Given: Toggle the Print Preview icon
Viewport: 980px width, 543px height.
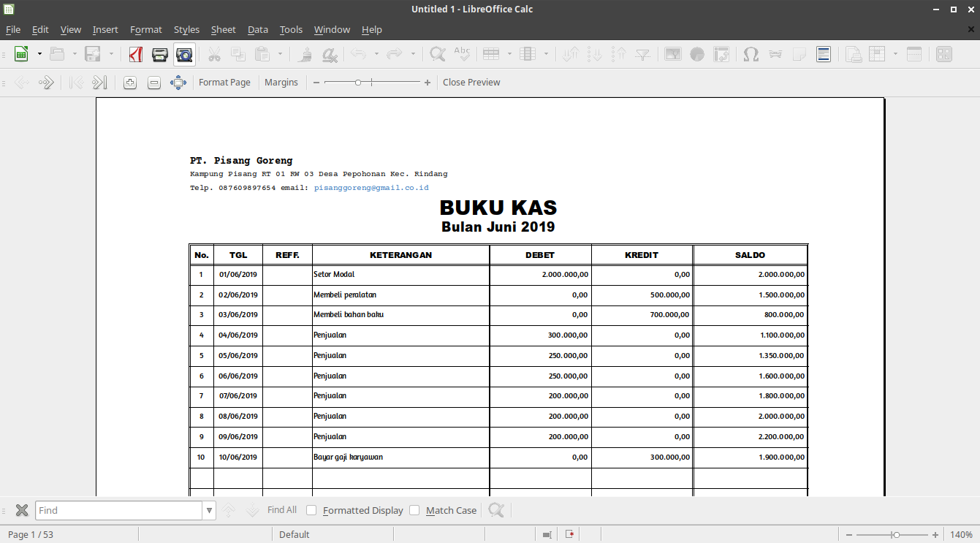Looking at the screenshot, I should (184, 54).
